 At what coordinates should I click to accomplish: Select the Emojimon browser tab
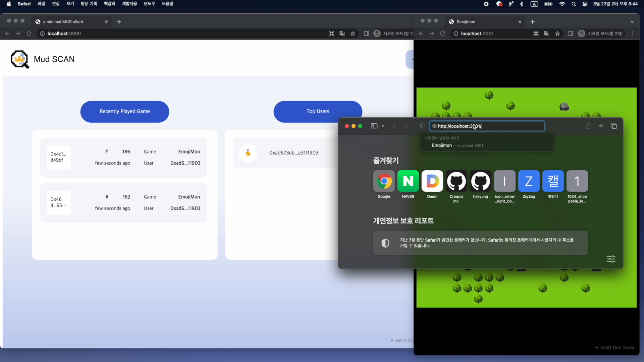point(485,22)
